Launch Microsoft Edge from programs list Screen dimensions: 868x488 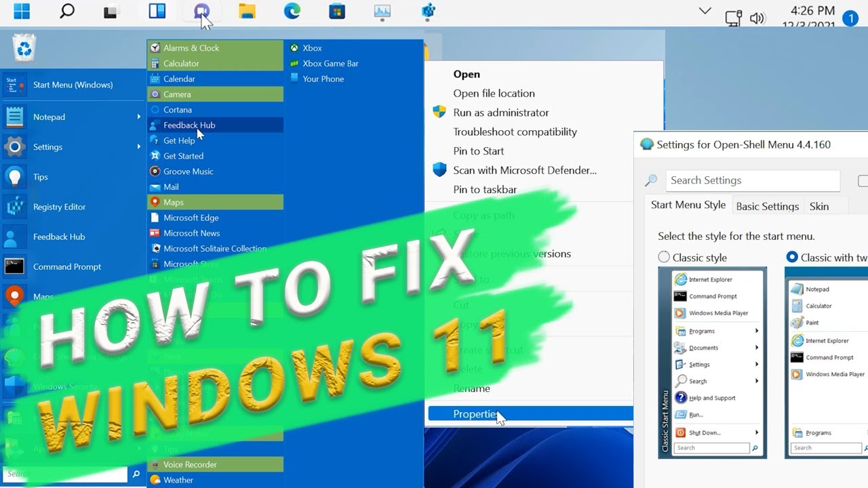pos(216,218)
